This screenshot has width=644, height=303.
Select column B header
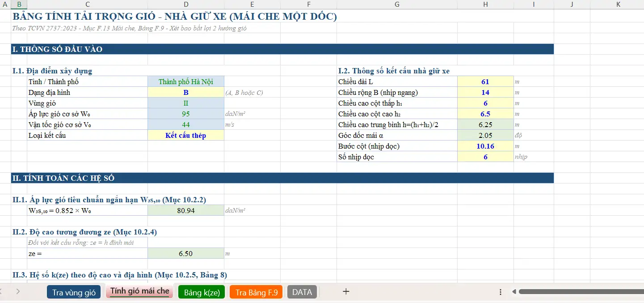(x=19, y=4)
